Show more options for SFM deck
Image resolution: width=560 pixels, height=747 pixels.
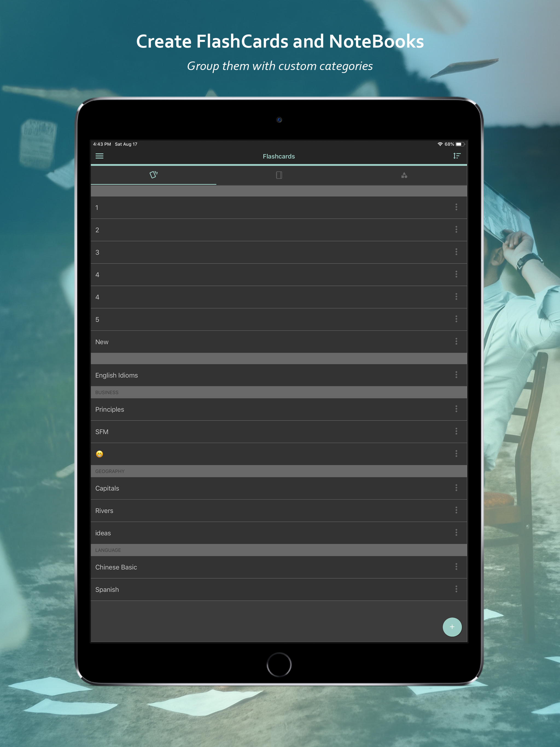[x=456, y=431]
